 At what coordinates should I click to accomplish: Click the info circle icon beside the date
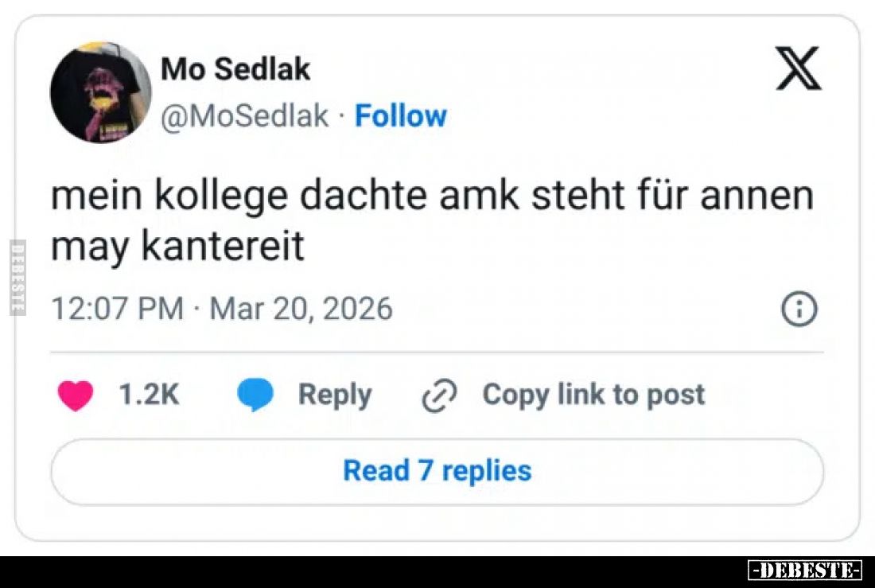click(799, 309)
